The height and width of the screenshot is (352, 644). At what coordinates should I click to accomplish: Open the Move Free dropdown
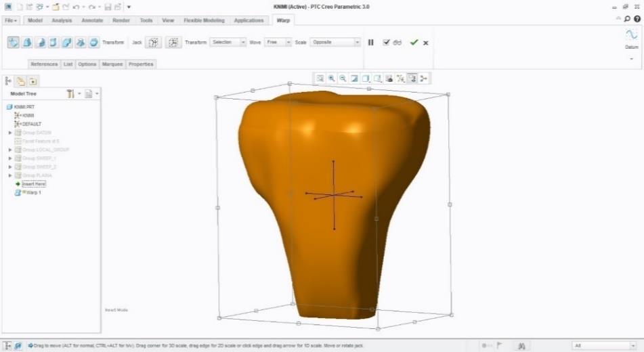point(278,42)
